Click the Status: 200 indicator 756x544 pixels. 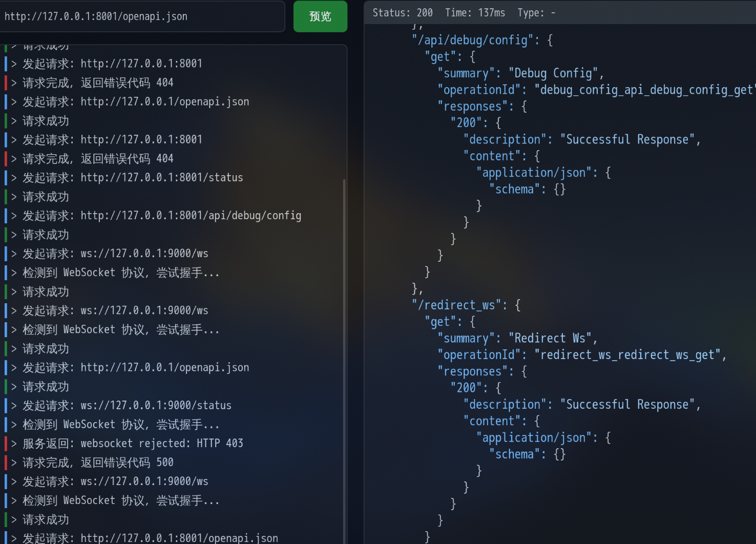[x=403, y=13]
